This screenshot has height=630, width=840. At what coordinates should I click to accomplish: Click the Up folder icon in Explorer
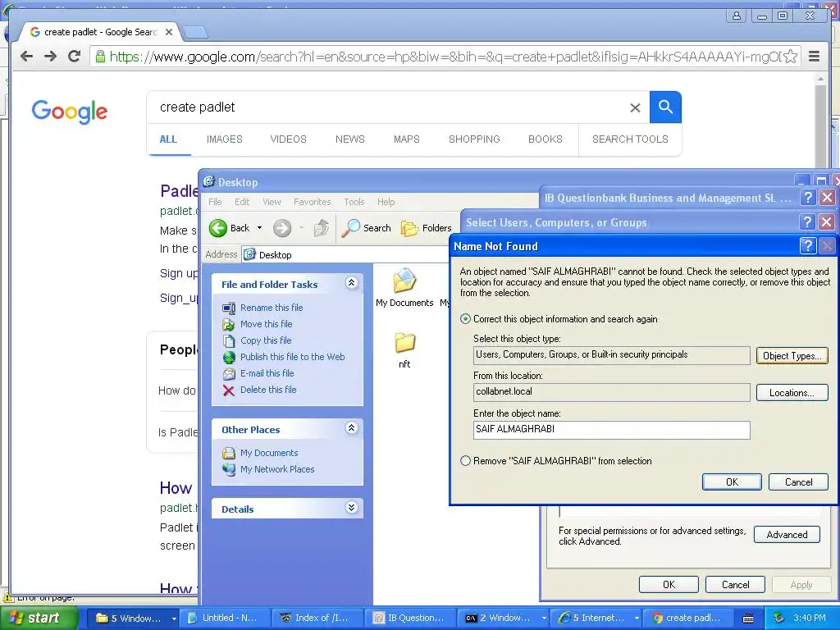click(322, 228)
